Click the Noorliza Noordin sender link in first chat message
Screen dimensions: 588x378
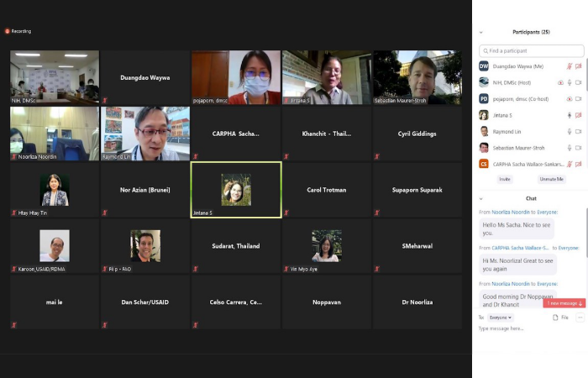[x=511, y=213]
